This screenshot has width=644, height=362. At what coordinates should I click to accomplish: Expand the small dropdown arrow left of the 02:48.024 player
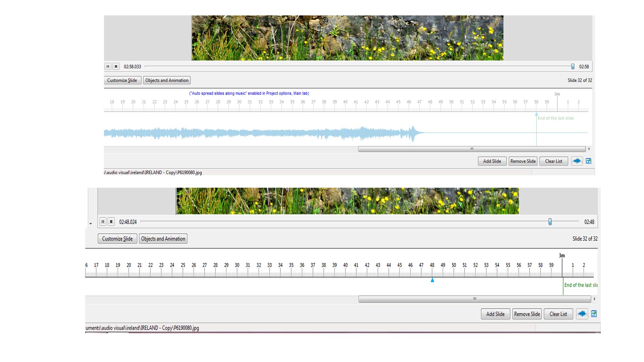pos(91,224)
